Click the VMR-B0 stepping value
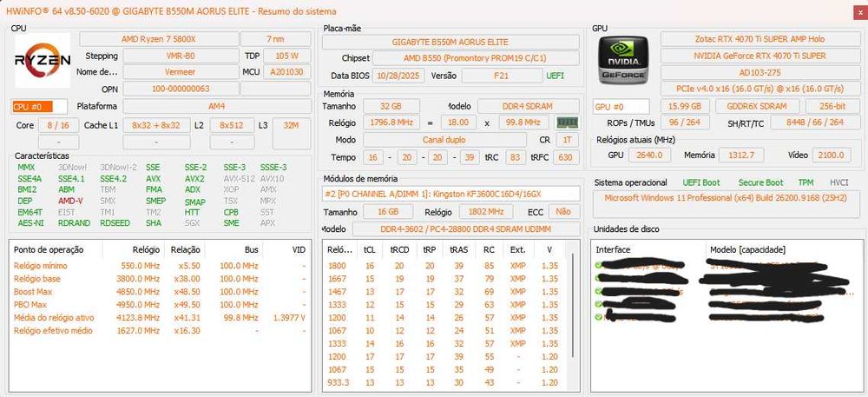Screen dimensions: 868x397 (181, 56)
